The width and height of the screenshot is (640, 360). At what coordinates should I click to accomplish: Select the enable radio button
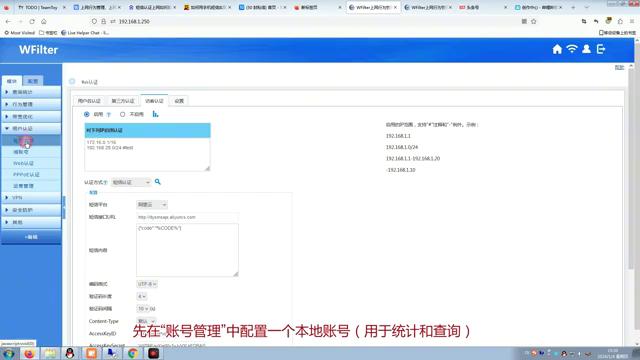(x=87, y=114)
